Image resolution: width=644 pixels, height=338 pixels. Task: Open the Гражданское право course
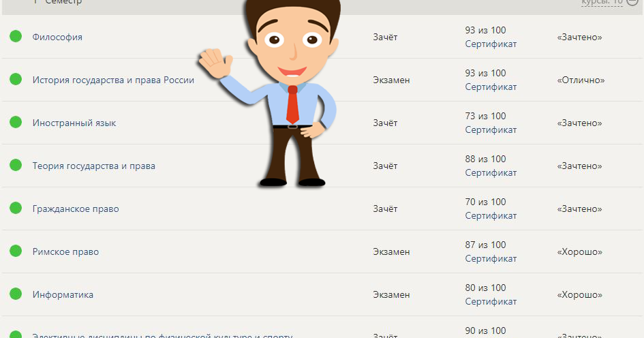76,209
